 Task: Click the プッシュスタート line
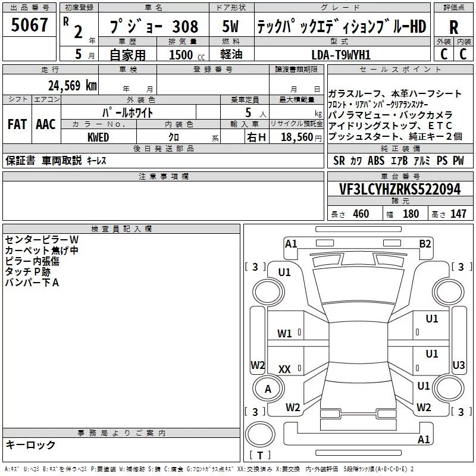(395, 136)
